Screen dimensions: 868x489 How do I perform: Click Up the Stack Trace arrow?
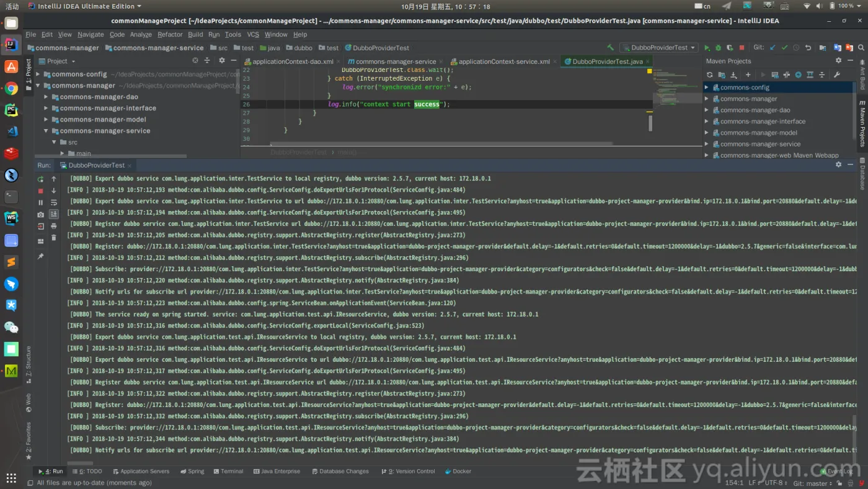pos(54,179)
